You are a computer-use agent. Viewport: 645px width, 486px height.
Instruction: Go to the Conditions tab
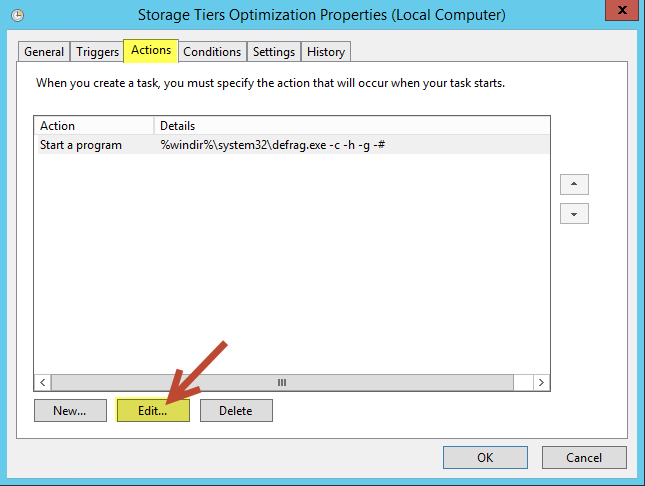212,52
